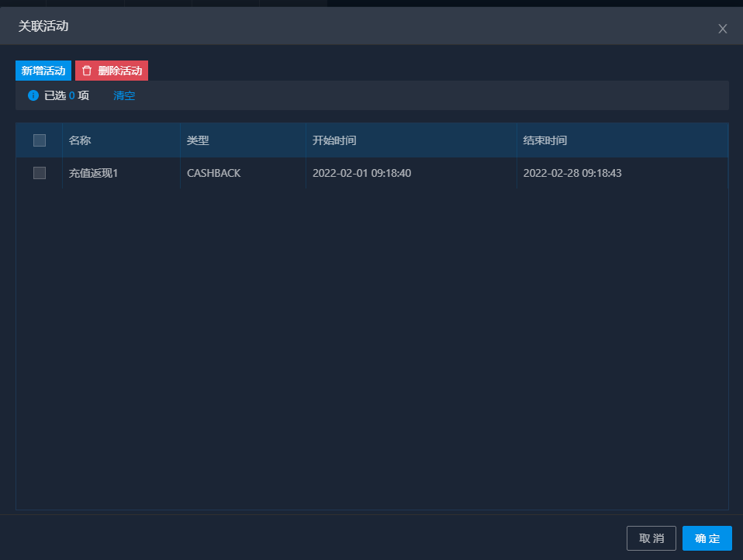Click the 已选 selection status text
This screenshot has height=560, width=743.
(55, 95)
